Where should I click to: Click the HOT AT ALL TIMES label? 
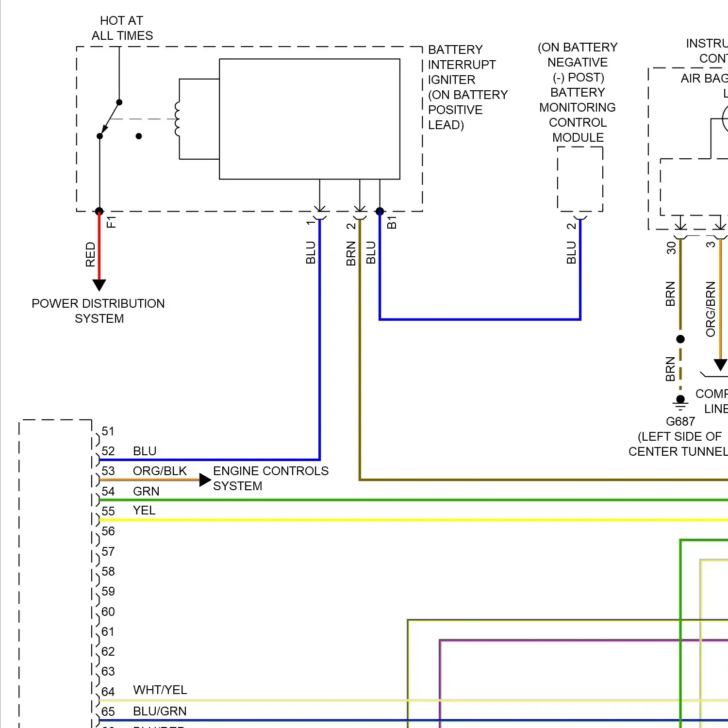[122, 28]
